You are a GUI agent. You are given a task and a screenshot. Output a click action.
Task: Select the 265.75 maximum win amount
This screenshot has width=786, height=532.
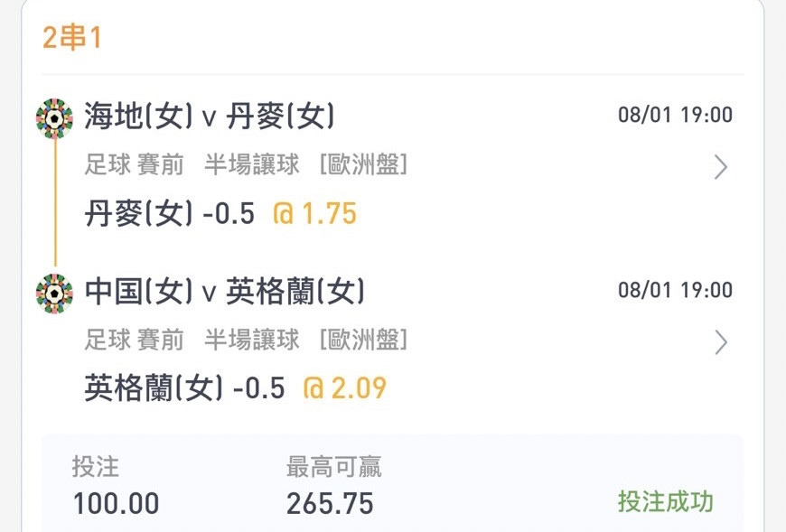coord(330,503)
